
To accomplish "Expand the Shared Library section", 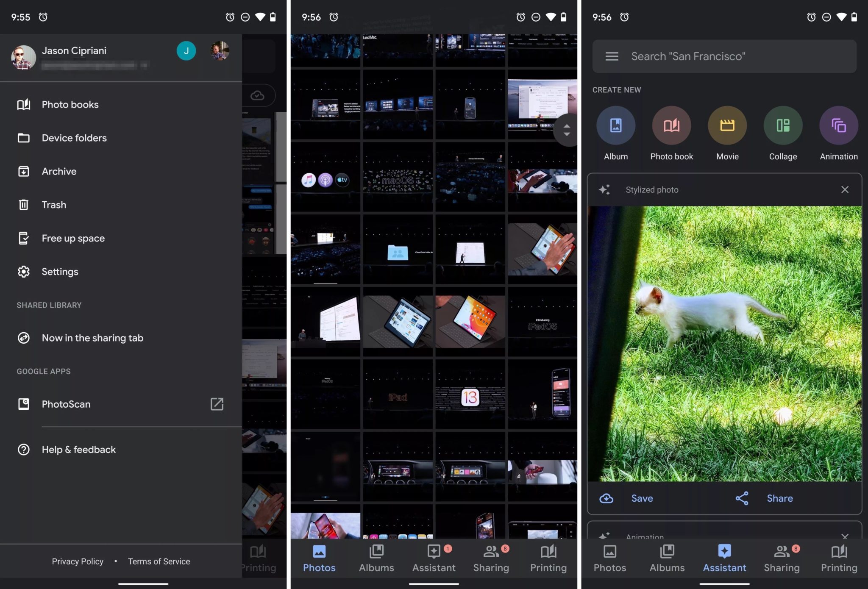I will tap(49, 304).
